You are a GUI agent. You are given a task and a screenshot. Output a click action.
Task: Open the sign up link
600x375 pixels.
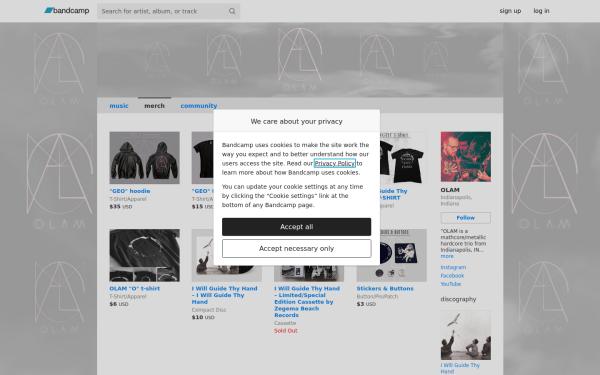(x=510, y=11)
